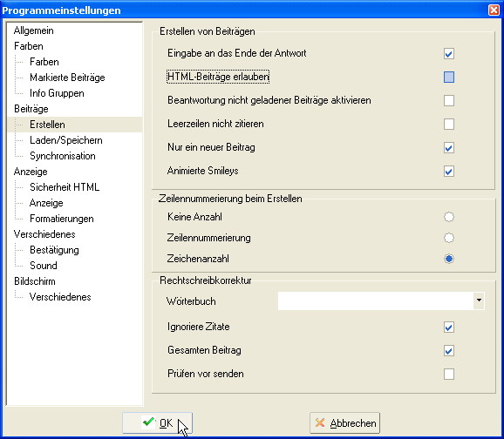The height and width of the screenshot is (439, 504).
Task: Confirm settings with the OK button
Action: pos(157,423)
